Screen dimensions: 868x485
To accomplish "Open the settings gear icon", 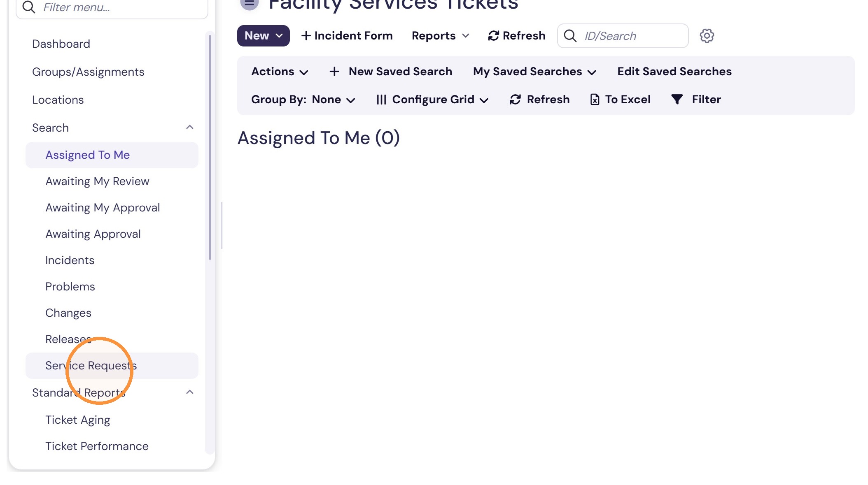I will click(x=707, y=36).
